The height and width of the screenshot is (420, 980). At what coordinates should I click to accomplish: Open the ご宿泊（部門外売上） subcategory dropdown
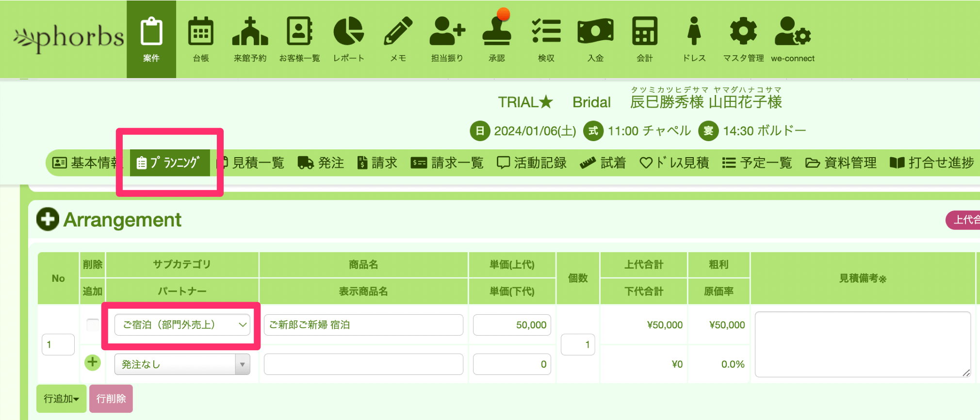182,324
